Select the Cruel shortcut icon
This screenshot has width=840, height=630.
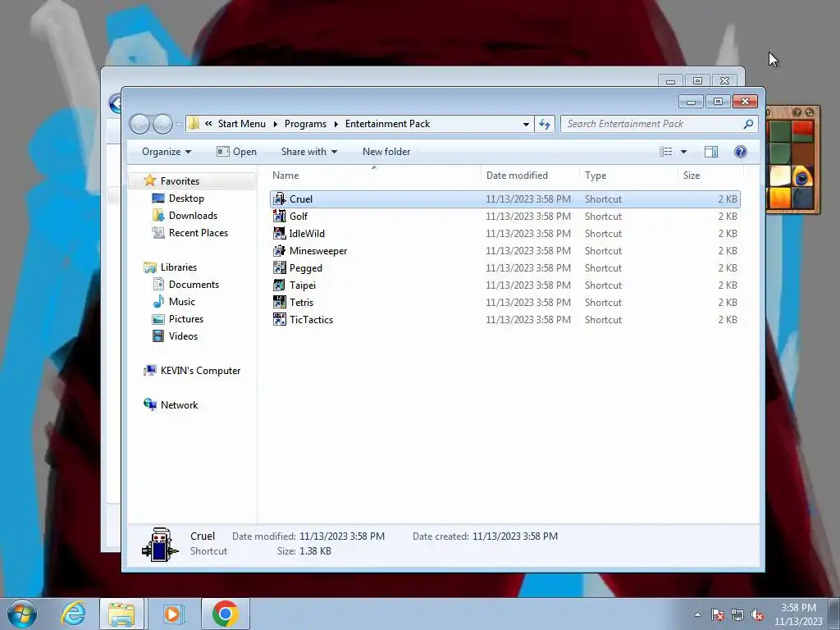click(x=279, y=199)
